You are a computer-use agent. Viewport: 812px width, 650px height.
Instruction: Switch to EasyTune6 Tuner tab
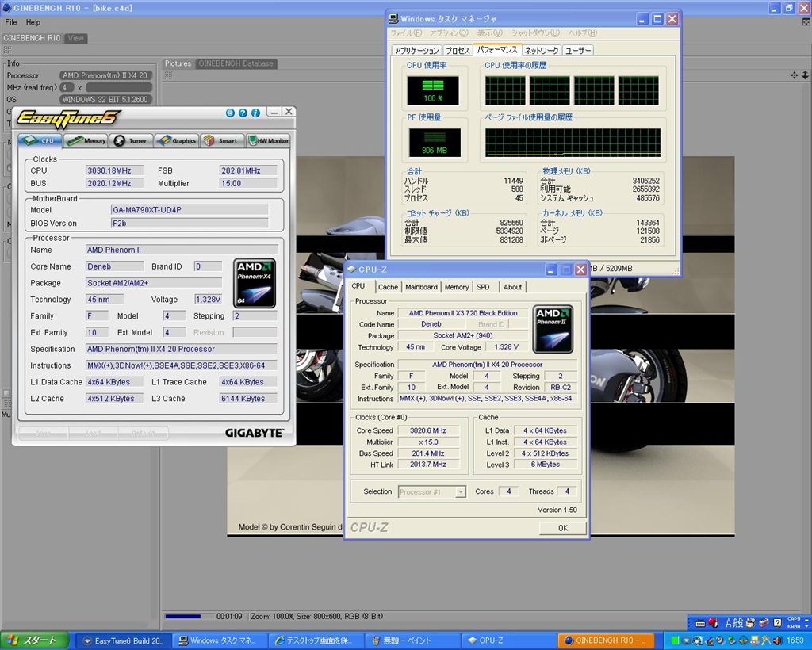(x=131, y=140)
